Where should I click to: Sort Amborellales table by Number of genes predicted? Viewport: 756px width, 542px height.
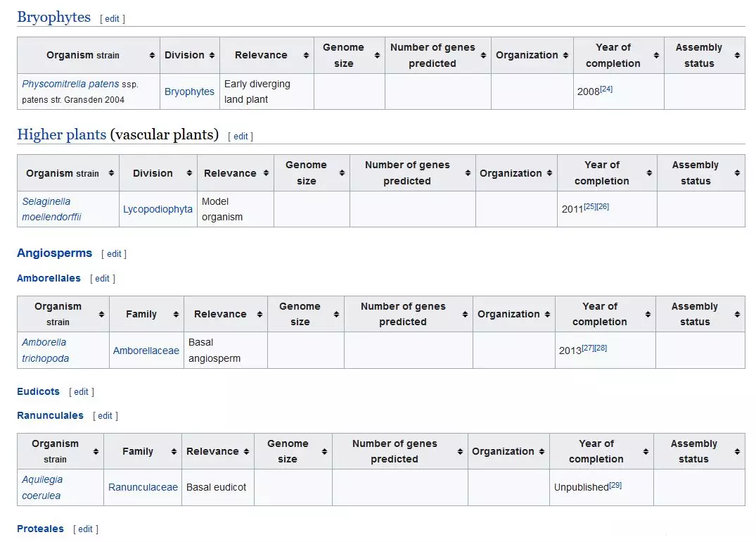click(465, 315)
